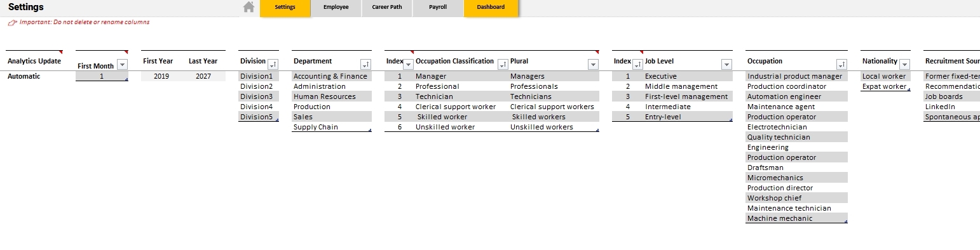Open Plural column filter dropdown

pos(593,65)
